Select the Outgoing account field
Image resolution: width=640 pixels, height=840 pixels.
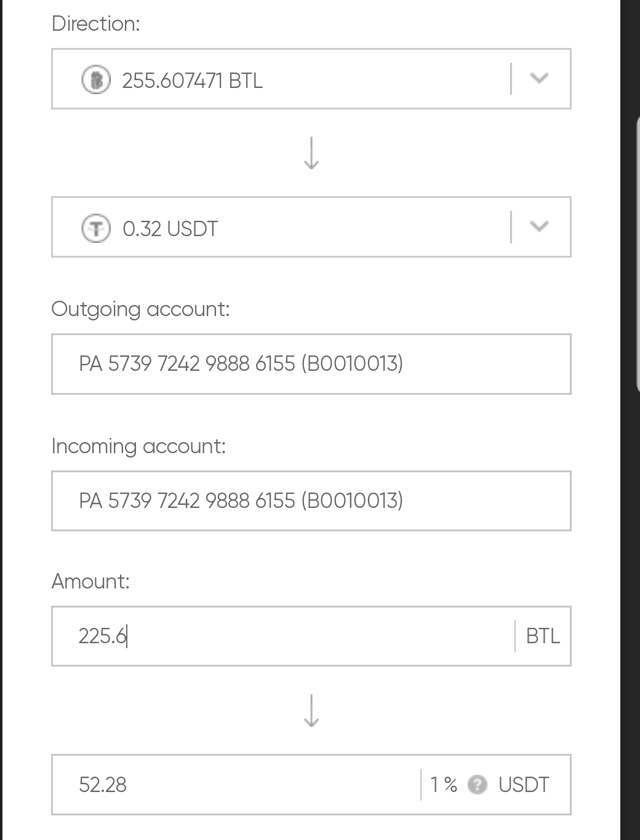tap(311, 364)
